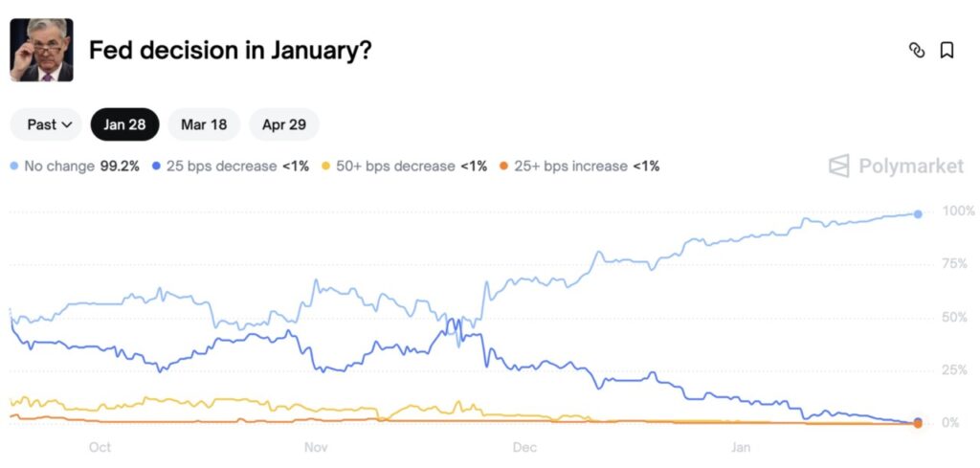
Task: Toggle the No change legend series
Action: pos(59,167)
